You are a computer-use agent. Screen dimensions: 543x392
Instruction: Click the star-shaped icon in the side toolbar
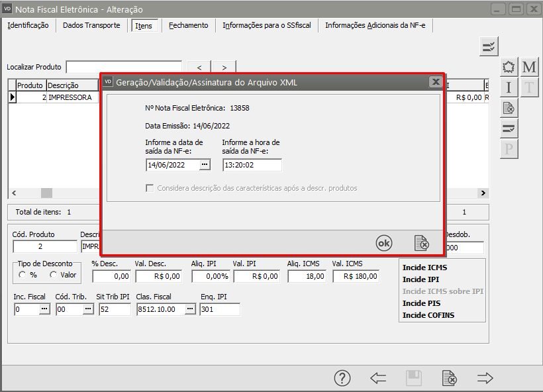tap(509, 68)
